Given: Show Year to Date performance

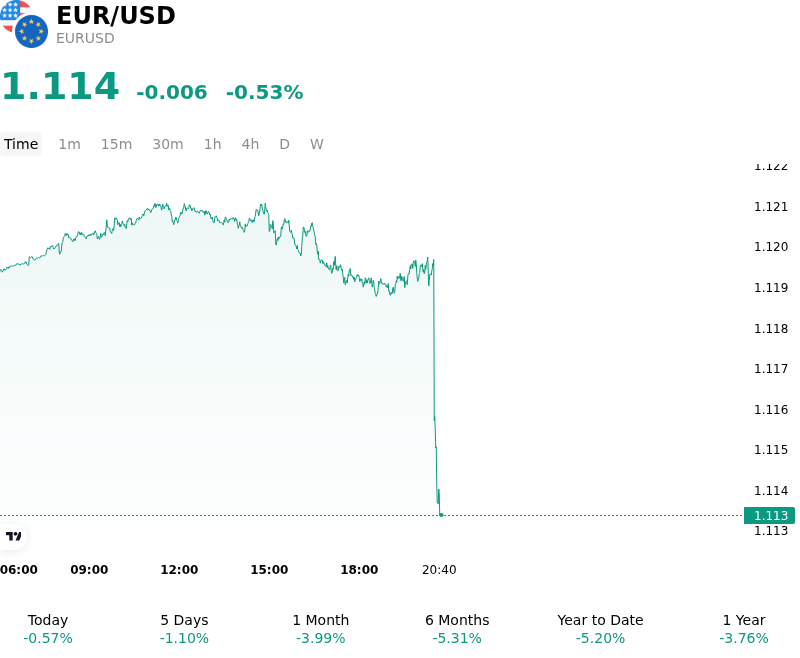Looking at the screenshot, I should click(600, 629).
